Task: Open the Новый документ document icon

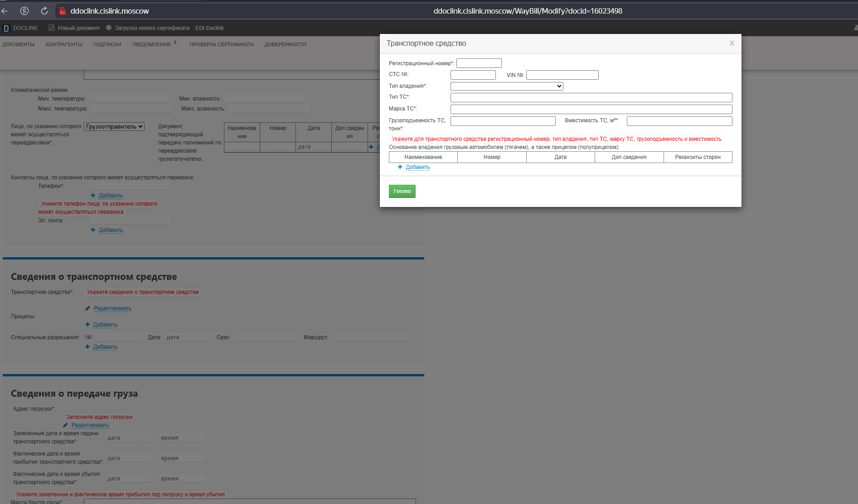Action: pyautogui.click(x=52, y=28)
